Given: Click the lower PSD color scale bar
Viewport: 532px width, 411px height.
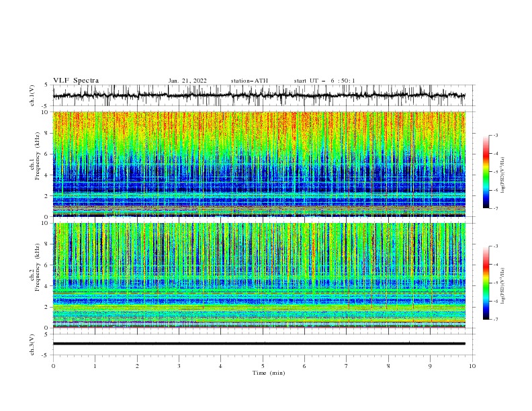Looking at the screenshot, I should [486, 283].
